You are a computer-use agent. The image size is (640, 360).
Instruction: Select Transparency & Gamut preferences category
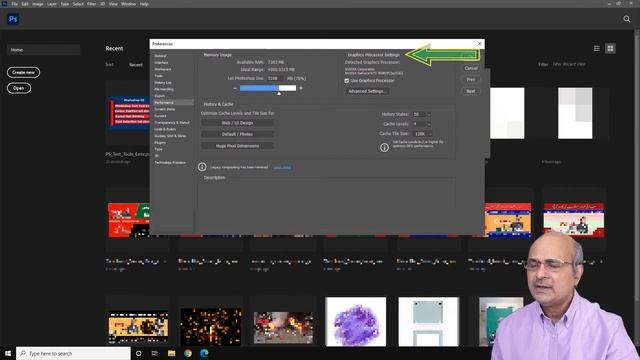(x=173, y=122)
